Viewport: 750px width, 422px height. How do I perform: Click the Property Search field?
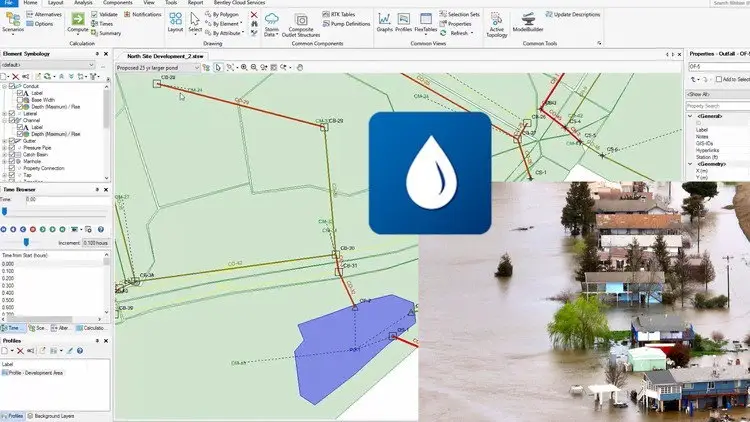click(x=718, y=106)
